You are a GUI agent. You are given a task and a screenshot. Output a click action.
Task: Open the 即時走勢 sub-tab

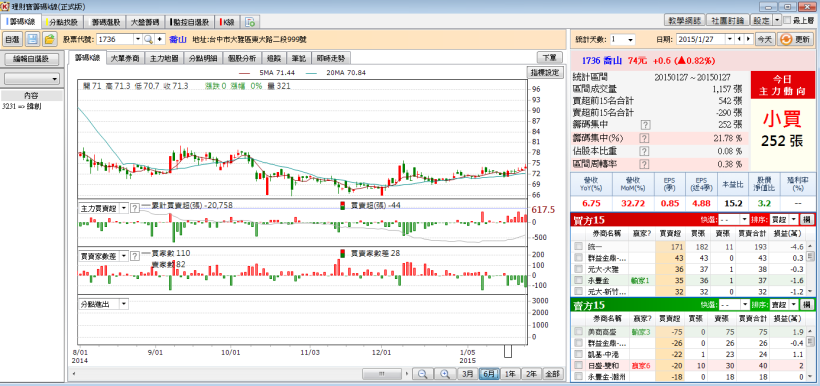pos(332,58)
